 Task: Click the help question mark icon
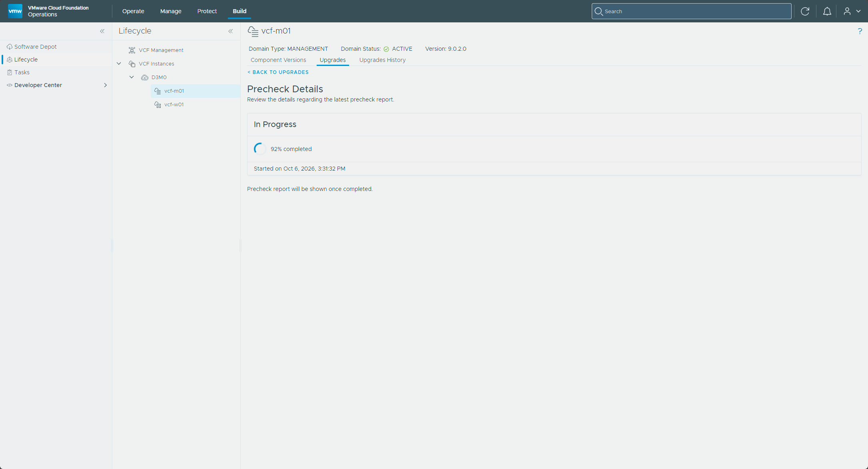click(x=860, y=31)
